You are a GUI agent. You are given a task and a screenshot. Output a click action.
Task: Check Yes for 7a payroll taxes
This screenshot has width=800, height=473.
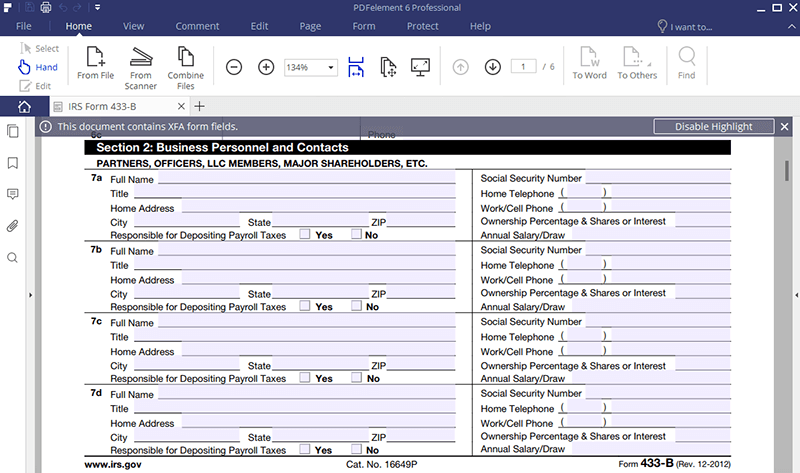pyautogui.click(x=305, y=234)
